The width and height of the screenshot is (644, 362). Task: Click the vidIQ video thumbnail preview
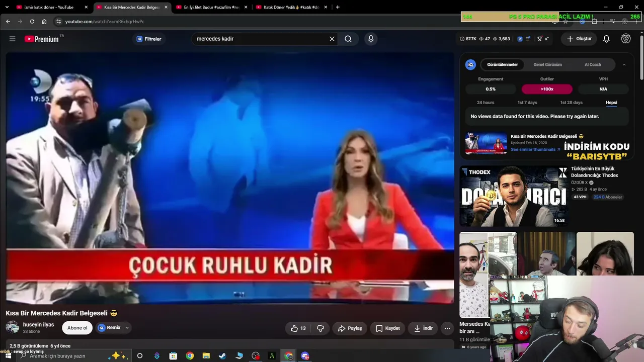[x=486, y=143]
